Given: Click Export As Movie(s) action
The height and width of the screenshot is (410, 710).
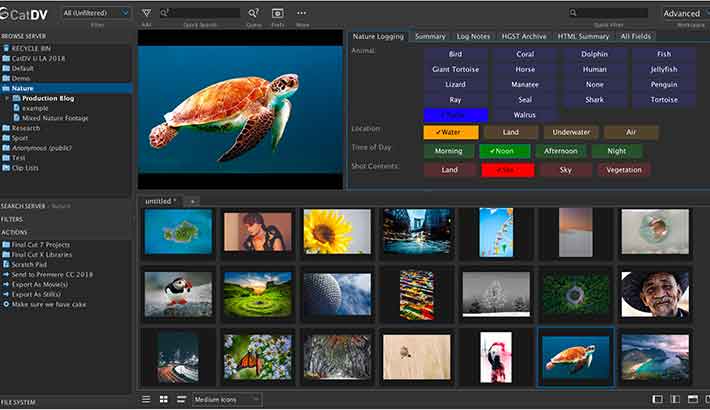Looking at the screenshot, I should pyautogui.click(x=43, y=282).
